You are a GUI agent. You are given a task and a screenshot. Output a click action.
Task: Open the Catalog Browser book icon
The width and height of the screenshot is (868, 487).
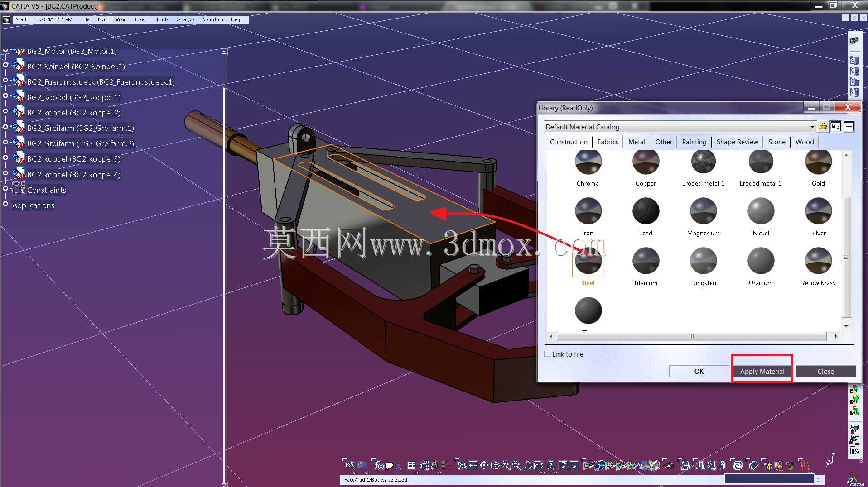coord(753,465)
